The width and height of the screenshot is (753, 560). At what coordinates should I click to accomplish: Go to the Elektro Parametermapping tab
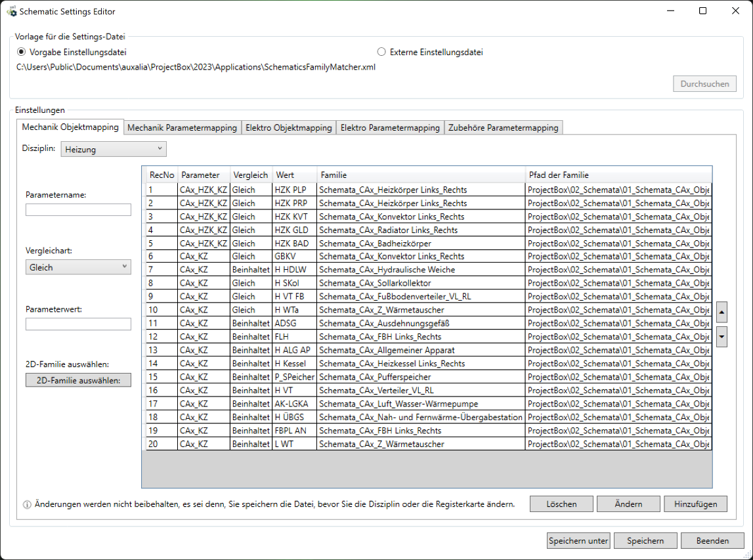click(x=390, y=128)
